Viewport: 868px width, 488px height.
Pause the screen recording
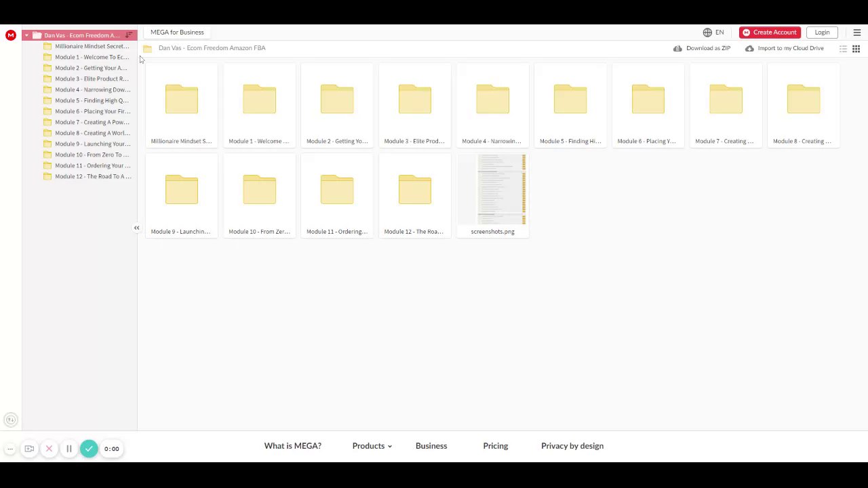(x=68, y=449)
